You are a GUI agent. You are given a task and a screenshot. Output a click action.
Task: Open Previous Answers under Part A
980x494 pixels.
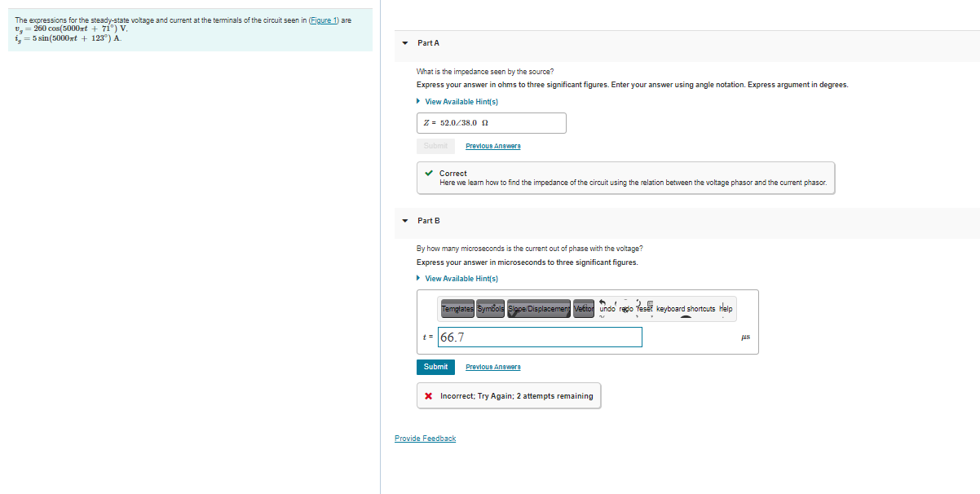coord(492,145)
